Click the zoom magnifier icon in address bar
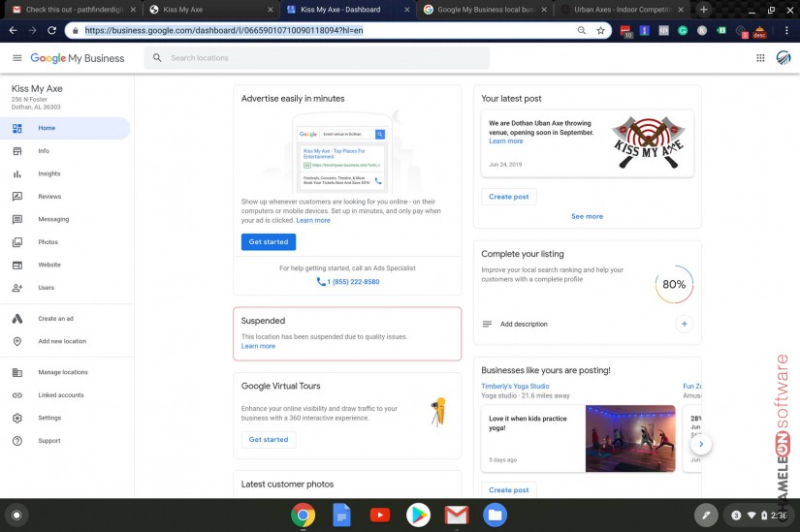Screen dimensions: 800x532 pos(581,31)
